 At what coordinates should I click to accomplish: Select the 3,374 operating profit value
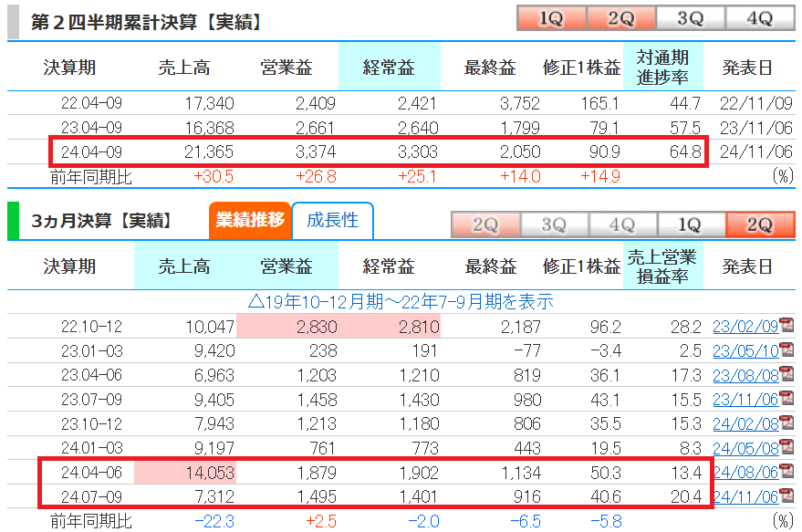pos(316,151)
